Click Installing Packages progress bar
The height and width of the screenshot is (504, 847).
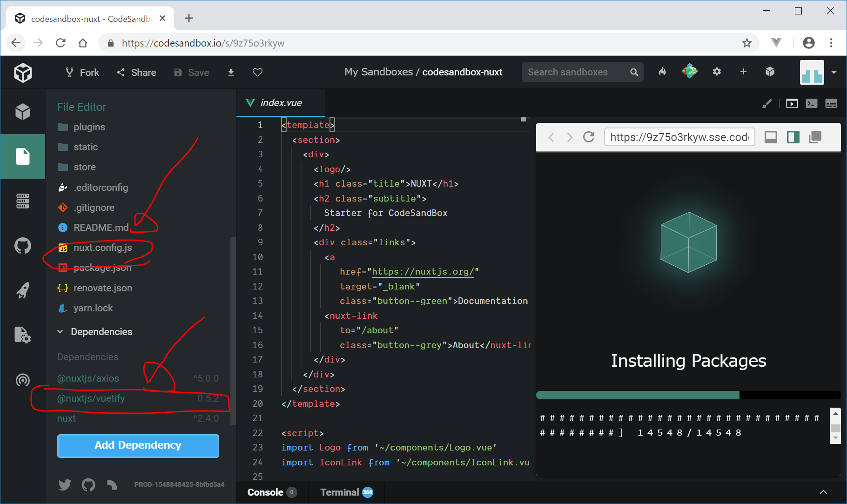point(688,395)
